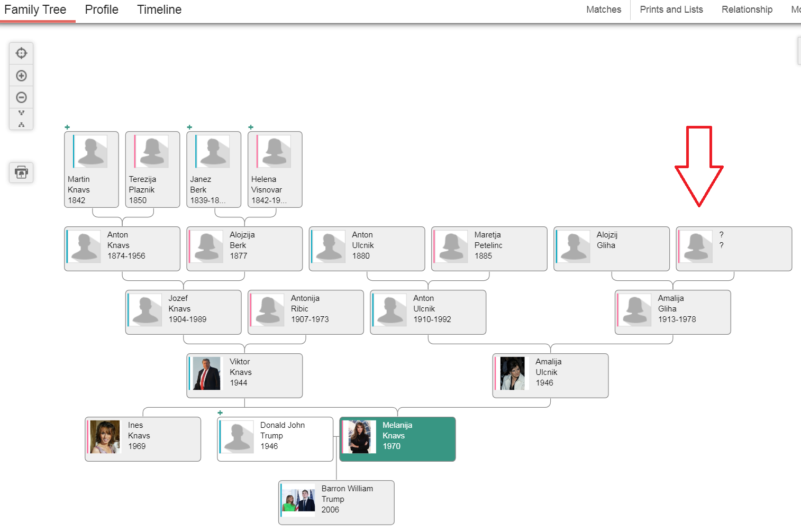Viewport: 801px width, 532px height.
Task: Click Donald John Trump placeholder avatar
Action: [238, 437]
